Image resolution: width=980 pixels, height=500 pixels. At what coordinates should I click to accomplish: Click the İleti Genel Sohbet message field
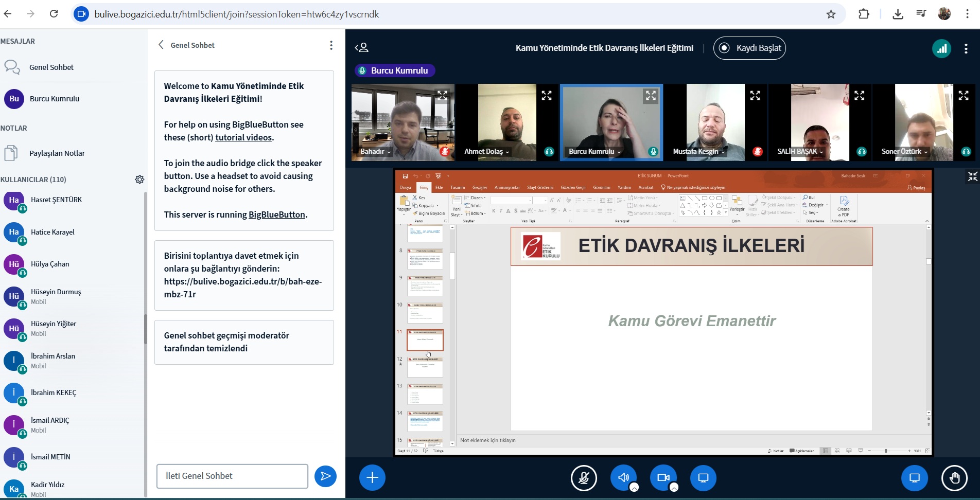(232, 476)
